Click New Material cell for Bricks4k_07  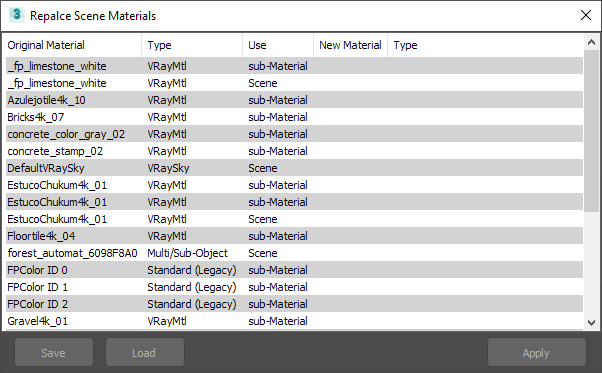click(351, 117)
